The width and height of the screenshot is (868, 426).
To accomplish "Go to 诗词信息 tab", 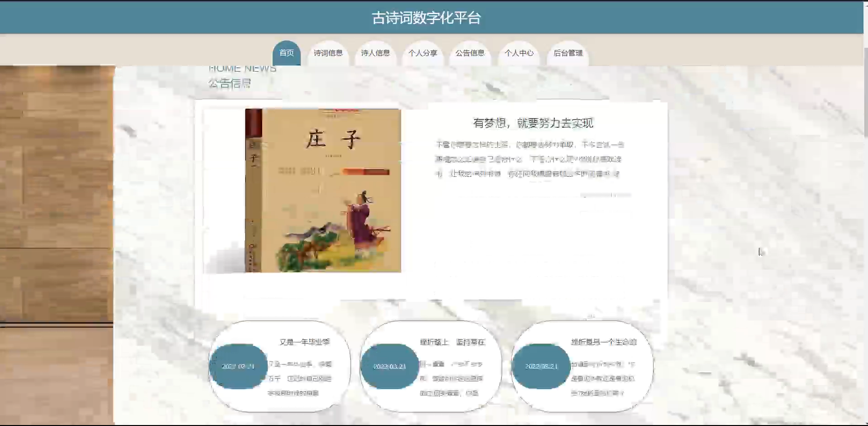I will [328, 53].
